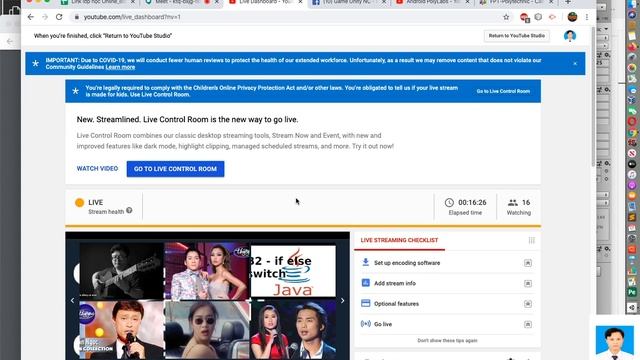Click Go to Live Control Room banner link
This screenshot has height=360, width=640.
point(503,91)
